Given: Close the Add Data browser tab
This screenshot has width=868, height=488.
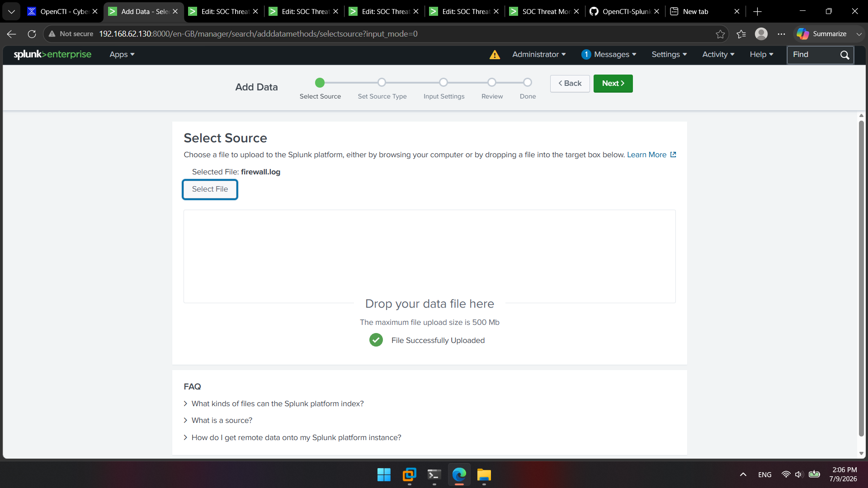Looking at the screenshot, I should pos(175,12).
